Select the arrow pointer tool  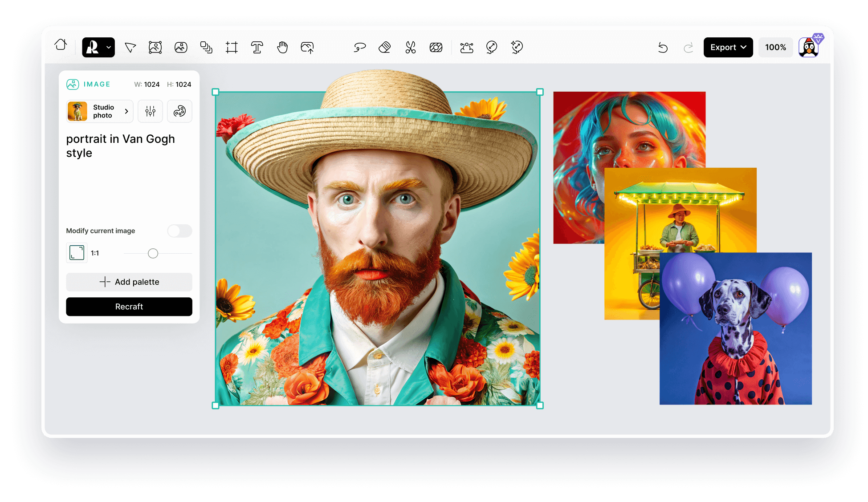coord(130,48)
